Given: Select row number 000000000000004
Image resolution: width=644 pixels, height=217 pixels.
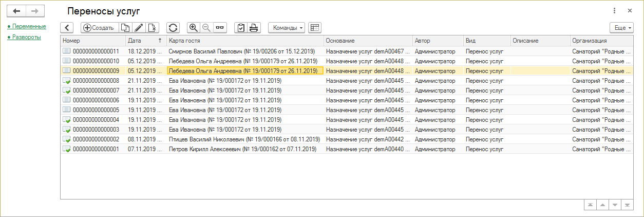Looking at the screenshot, I should coord(347,120).
